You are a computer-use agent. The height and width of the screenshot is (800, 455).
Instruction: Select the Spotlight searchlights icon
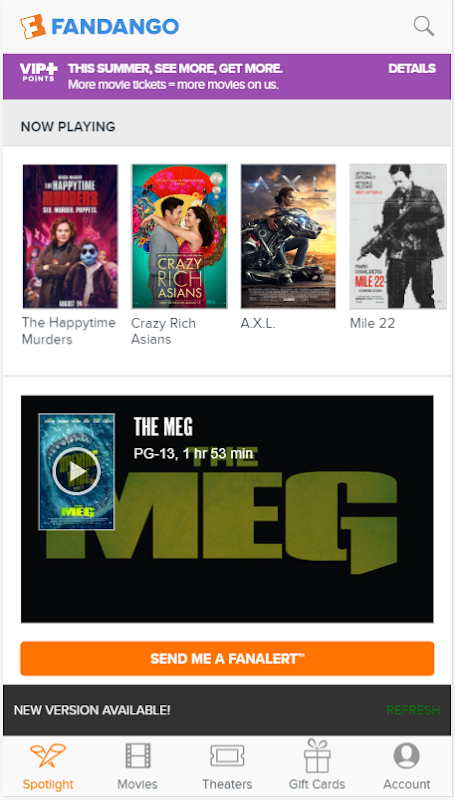pyautogui.click(x=48, y=756)
